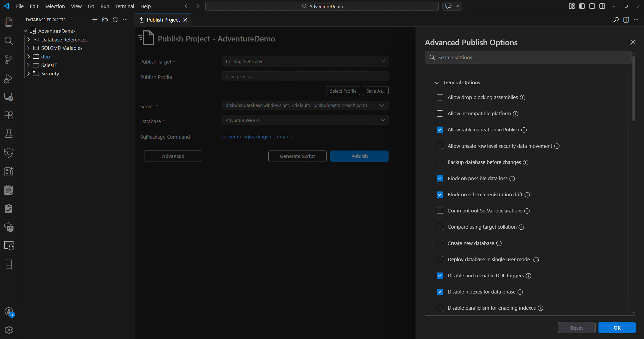This screenshot has width=644, height=339.
Task: Select the Publish Project tab
Action: point(163,20)
